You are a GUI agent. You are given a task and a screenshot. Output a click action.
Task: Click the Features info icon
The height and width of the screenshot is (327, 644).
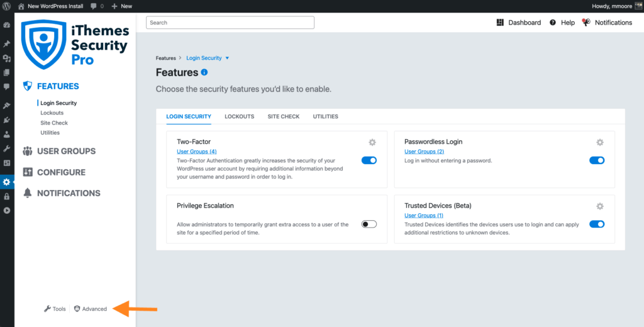[204, 72]
